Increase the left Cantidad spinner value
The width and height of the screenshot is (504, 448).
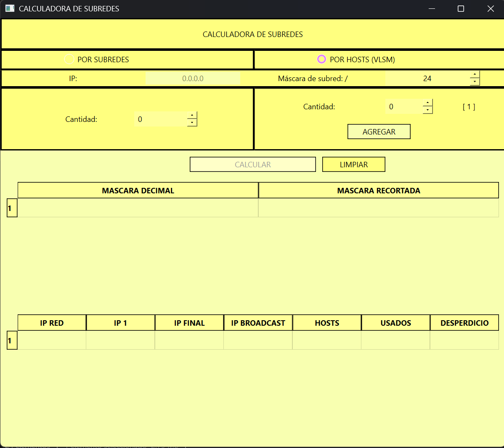point(192,115)
